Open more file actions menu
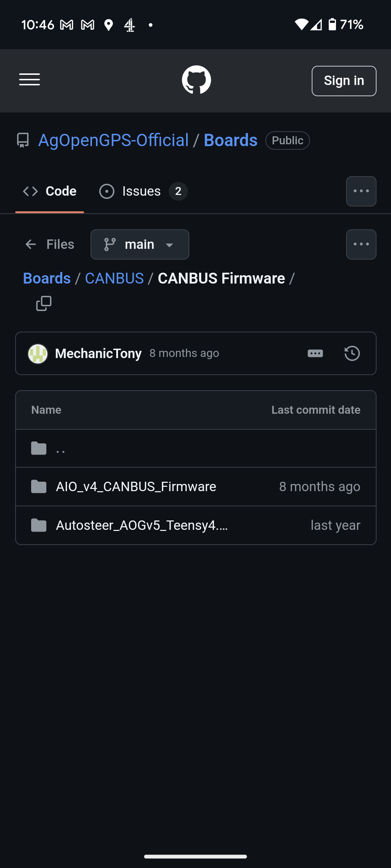 click(x=361, y=244)
